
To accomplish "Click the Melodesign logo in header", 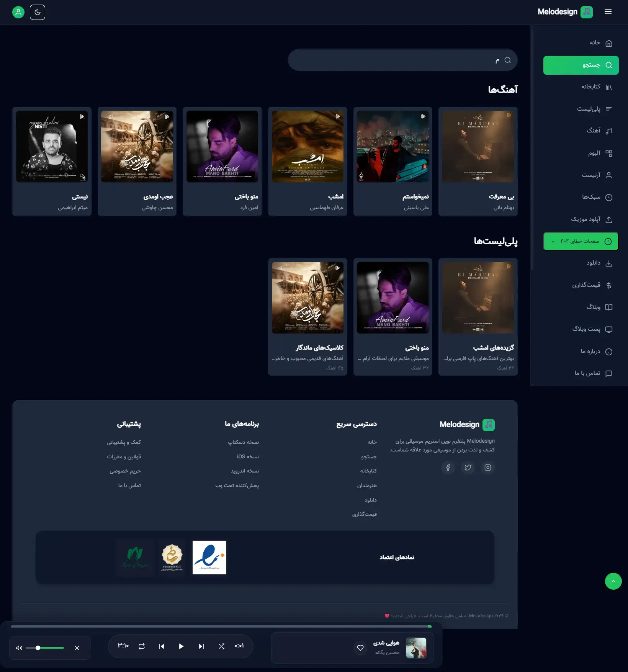I will (565, 12).
